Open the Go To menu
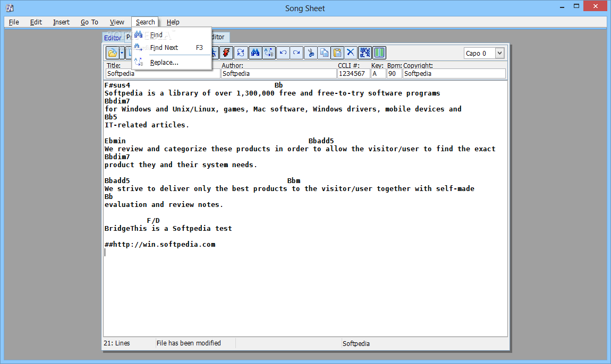This screenshot has height=364, width=611. (x=89, y=22)
